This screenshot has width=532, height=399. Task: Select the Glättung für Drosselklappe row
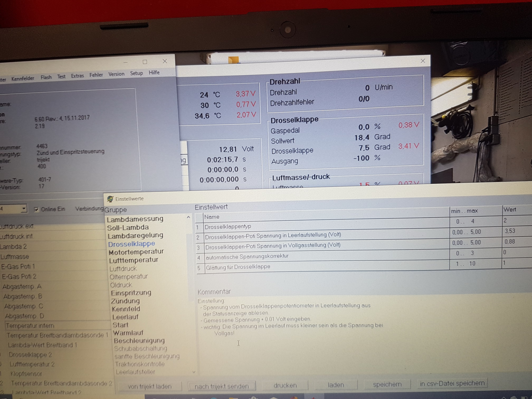pos(238,267)
